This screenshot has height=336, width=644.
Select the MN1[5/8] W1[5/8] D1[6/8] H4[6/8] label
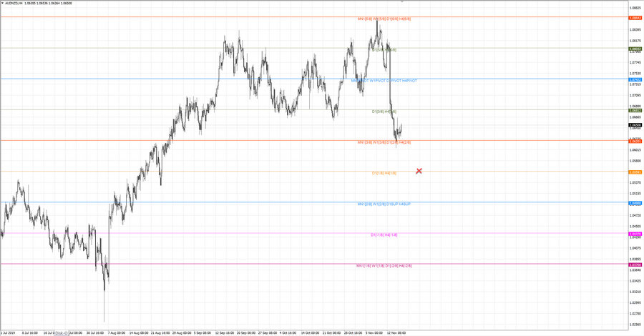[384, 19]
